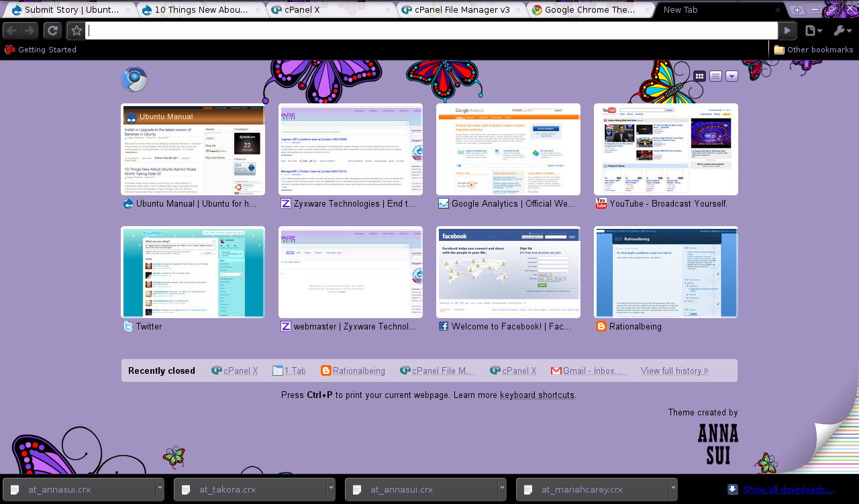This screenshot has height=504, width=859.
Task: Open the dropdown for the at_takora.crx download
Action: click(x=331, y=489)
